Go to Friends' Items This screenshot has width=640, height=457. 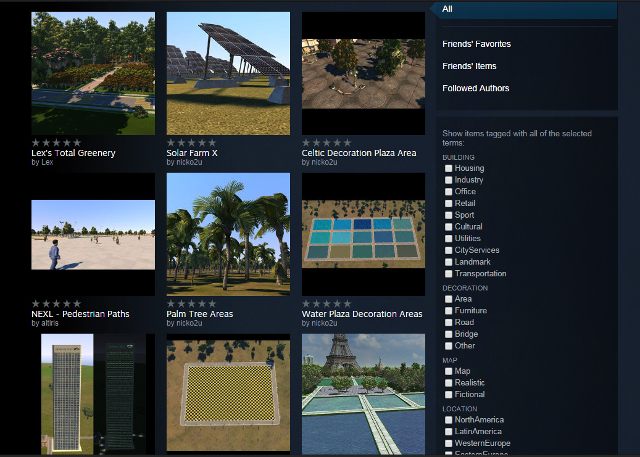coord(469,66)
